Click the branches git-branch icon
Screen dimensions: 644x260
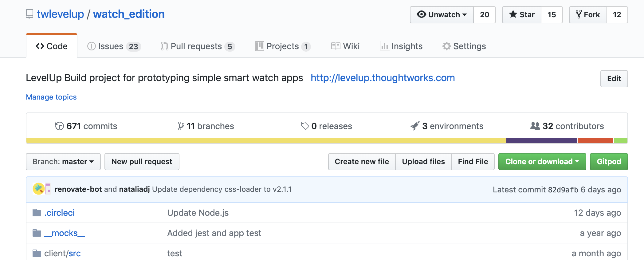[181, 126]
